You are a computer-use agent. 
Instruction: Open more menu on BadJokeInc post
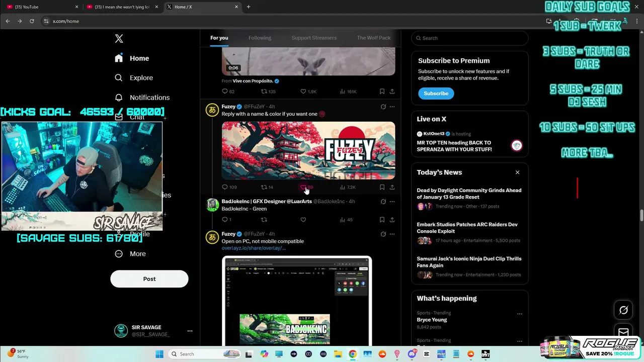(x=392, y=202)
